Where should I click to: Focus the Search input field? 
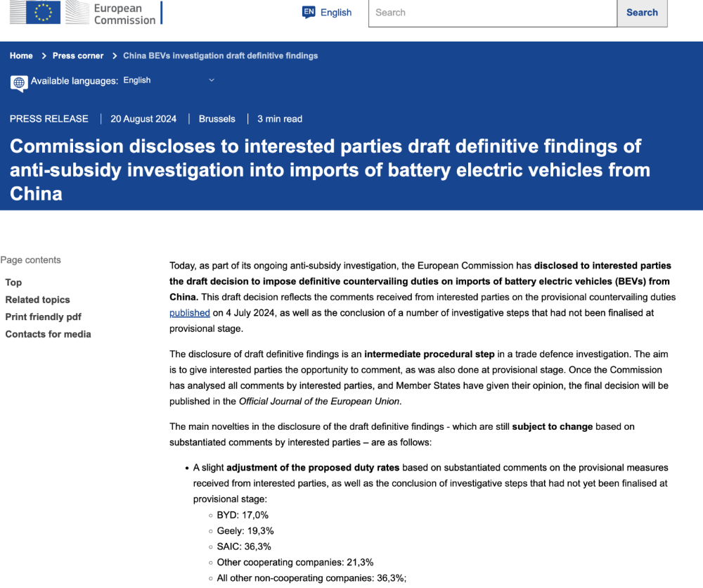(493, 13)
